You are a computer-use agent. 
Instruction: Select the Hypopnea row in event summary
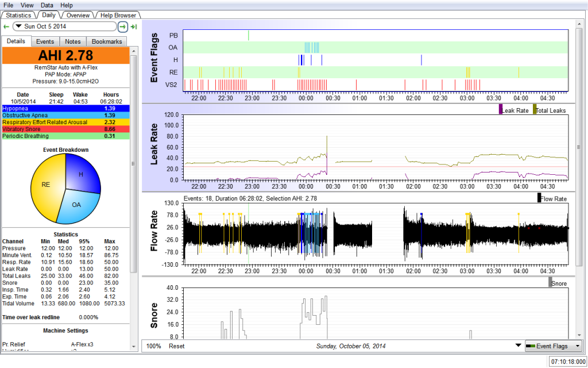64,108
